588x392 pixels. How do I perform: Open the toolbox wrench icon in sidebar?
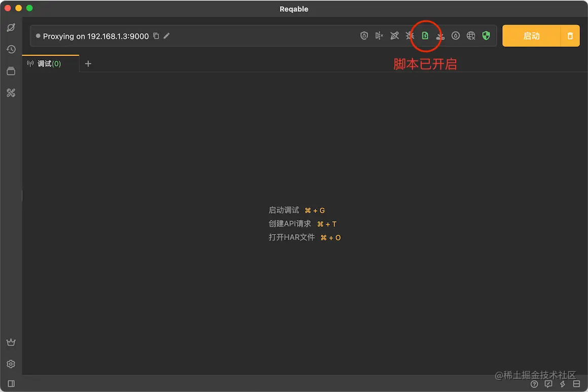click(x=11, y=93)
